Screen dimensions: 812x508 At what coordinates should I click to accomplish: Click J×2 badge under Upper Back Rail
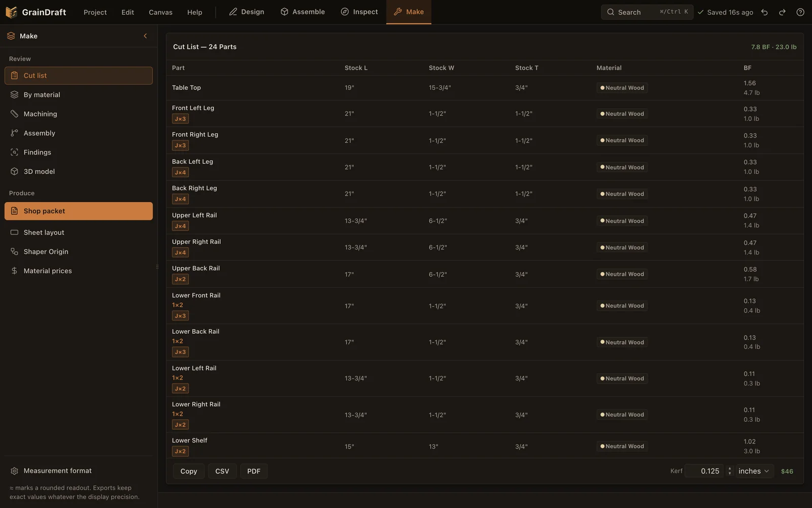click(180, 279)
